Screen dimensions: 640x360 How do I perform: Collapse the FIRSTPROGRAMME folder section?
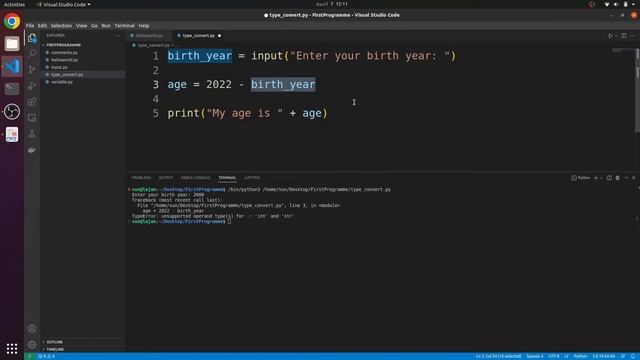[62, 45]
